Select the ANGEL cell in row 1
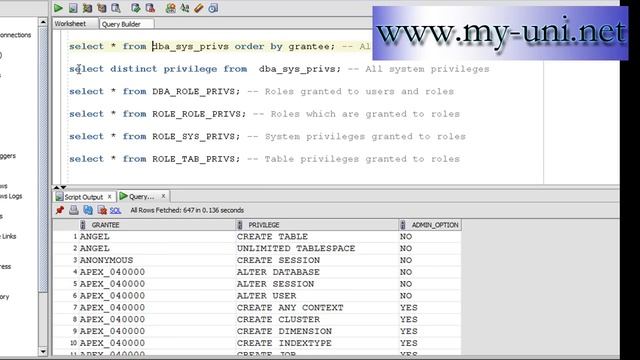 coord(157,237)
